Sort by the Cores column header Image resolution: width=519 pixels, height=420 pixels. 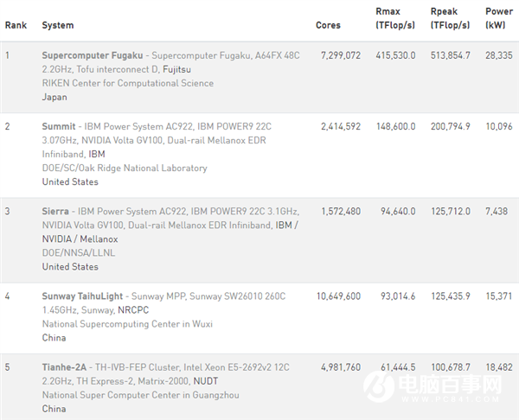328,25
